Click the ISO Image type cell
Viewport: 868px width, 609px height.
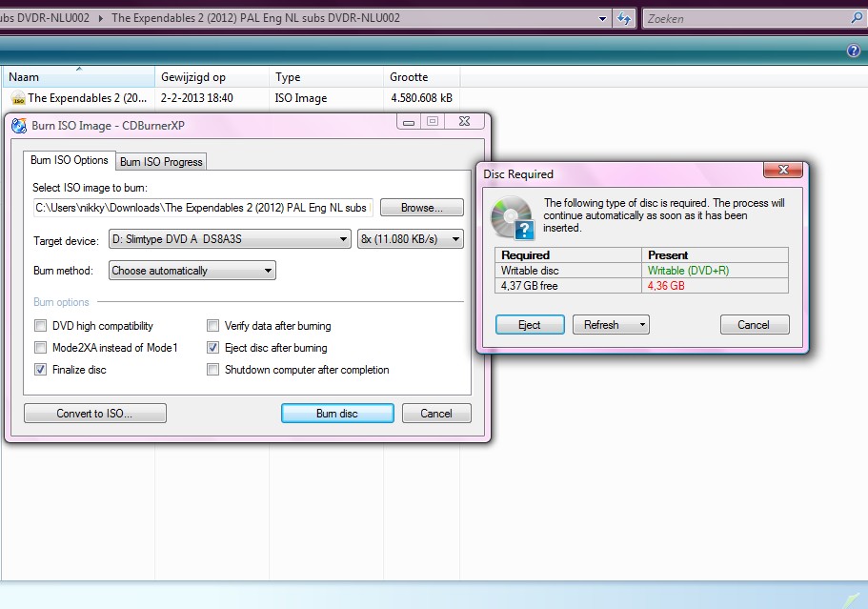pyautogui.click(x=301, y=98)
